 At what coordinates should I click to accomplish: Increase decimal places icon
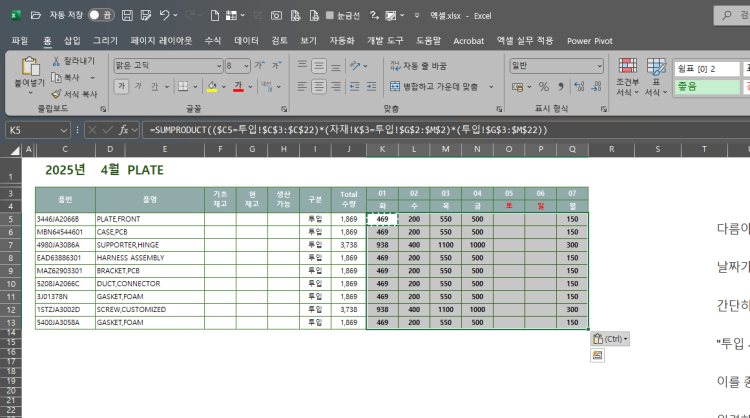point(579,87)
